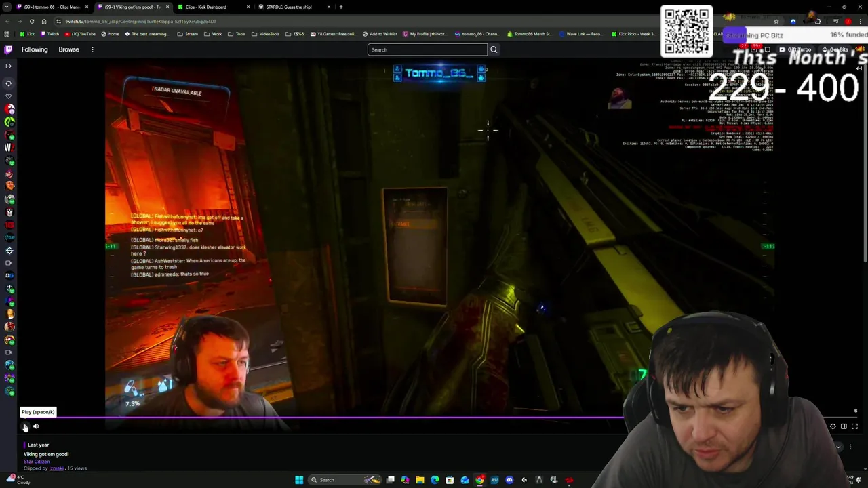Open the apps grid in bookmarks bar
This screenshot has width=868, height=488.
tap(7, 34)
